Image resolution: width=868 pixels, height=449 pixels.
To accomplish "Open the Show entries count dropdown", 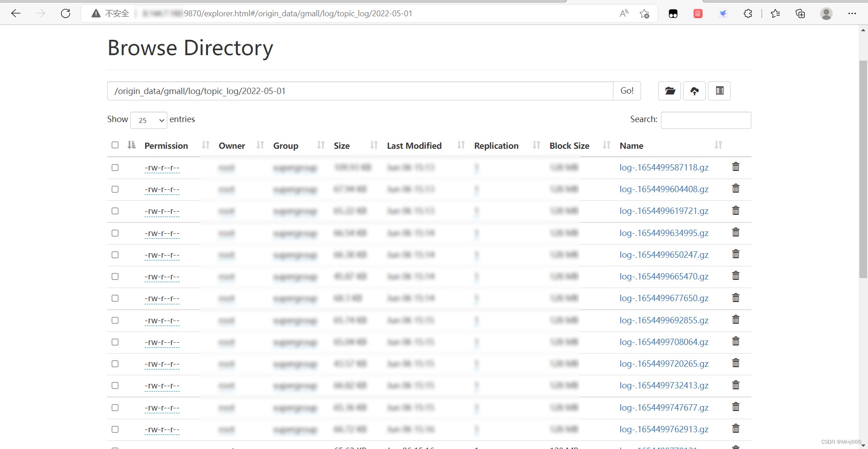I will point(149,120).
